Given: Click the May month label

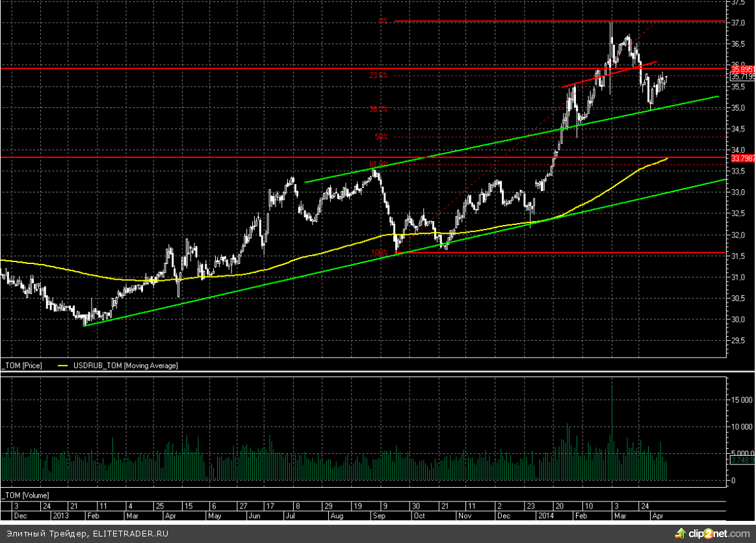Looking at the screenshot, I should (215, 516).
